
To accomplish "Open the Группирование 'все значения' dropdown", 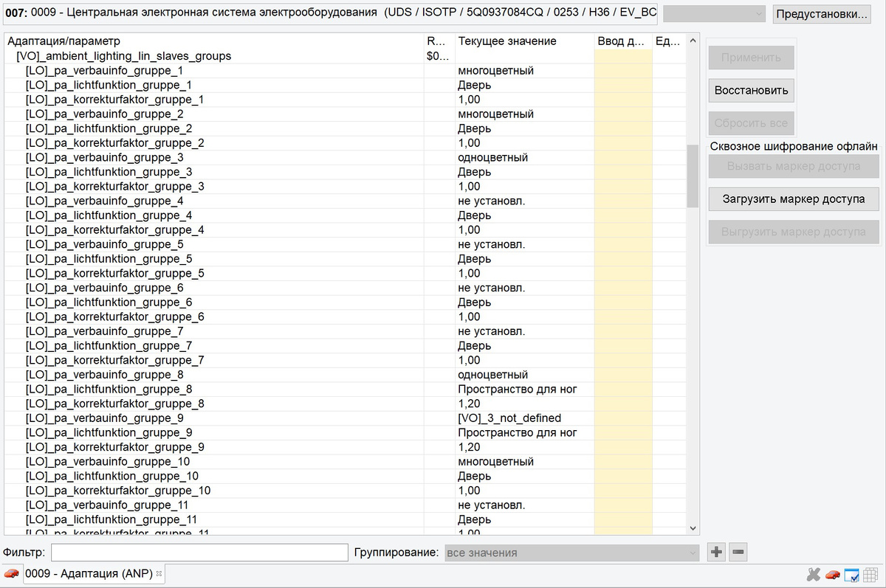I will 571,553.
